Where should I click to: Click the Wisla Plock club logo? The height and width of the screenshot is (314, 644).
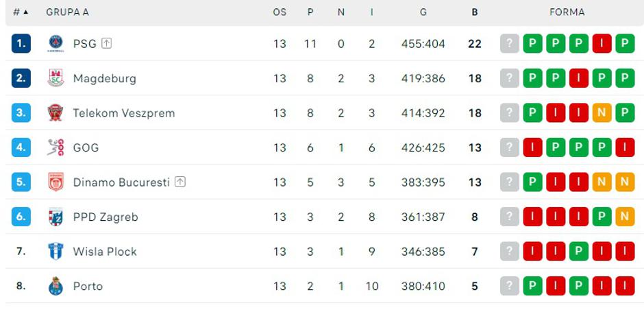point(55,252)
